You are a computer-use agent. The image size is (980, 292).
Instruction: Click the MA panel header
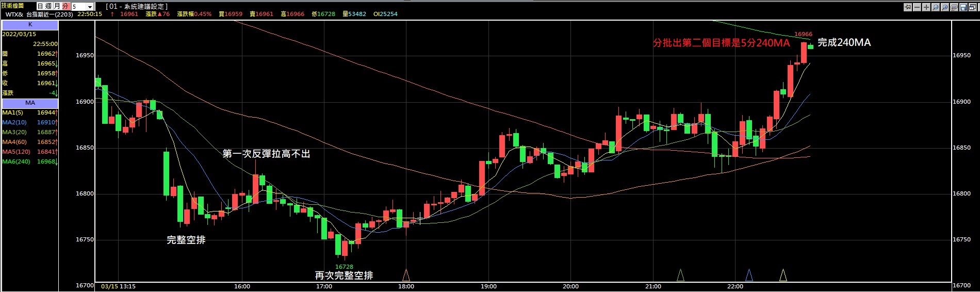pyautogui.click(x=30, y=103)
